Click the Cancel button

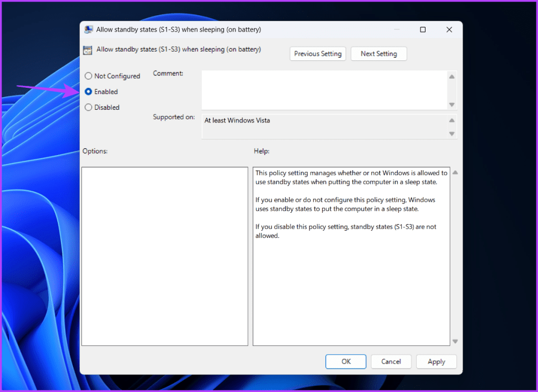coord(391,362)
